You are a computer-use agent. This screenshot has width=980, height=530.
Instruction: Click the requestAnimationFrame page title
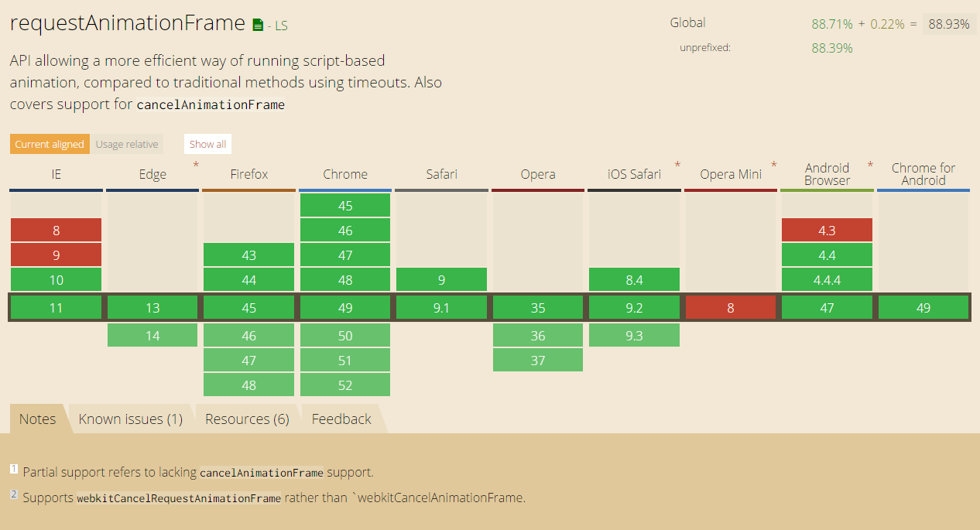[x=128, y=23]
